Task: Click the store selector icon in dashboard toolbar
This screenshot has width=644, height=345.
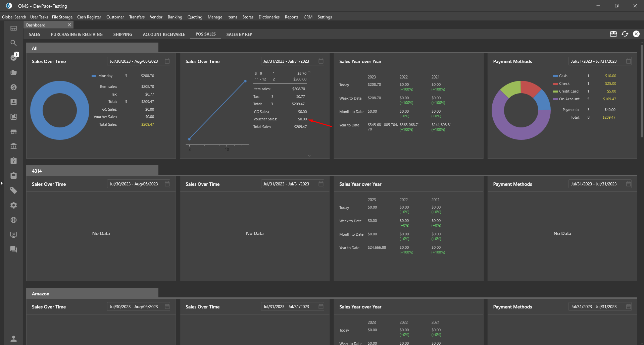Action: (613, 34)
